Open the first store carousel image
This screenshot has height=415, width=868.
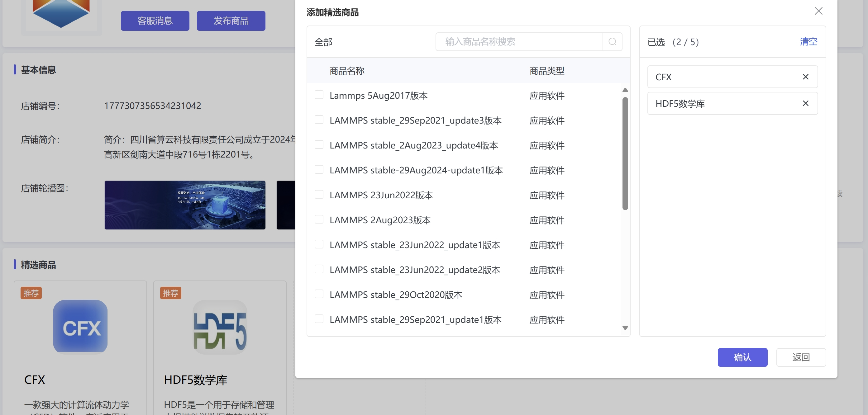[x=185, y=205]
